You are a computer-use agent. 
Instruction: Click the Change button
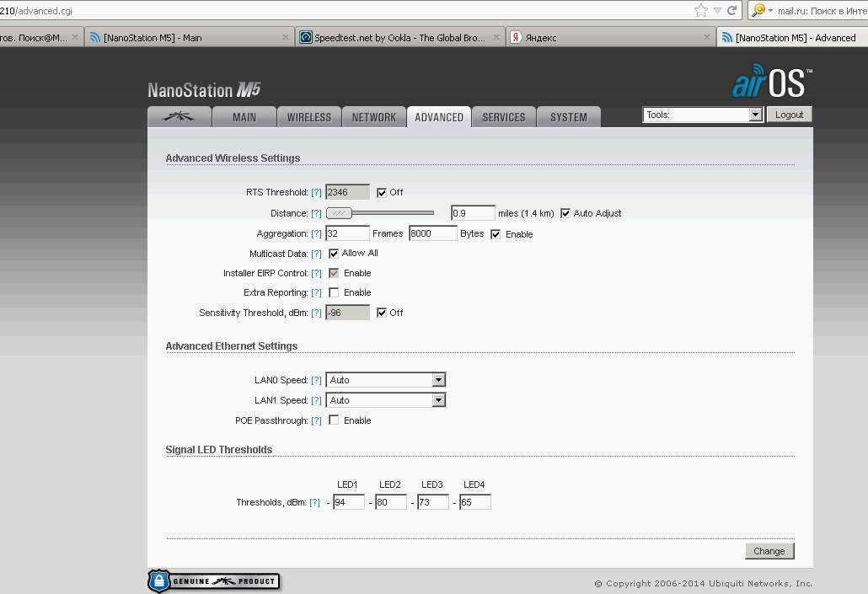[769, 551]
